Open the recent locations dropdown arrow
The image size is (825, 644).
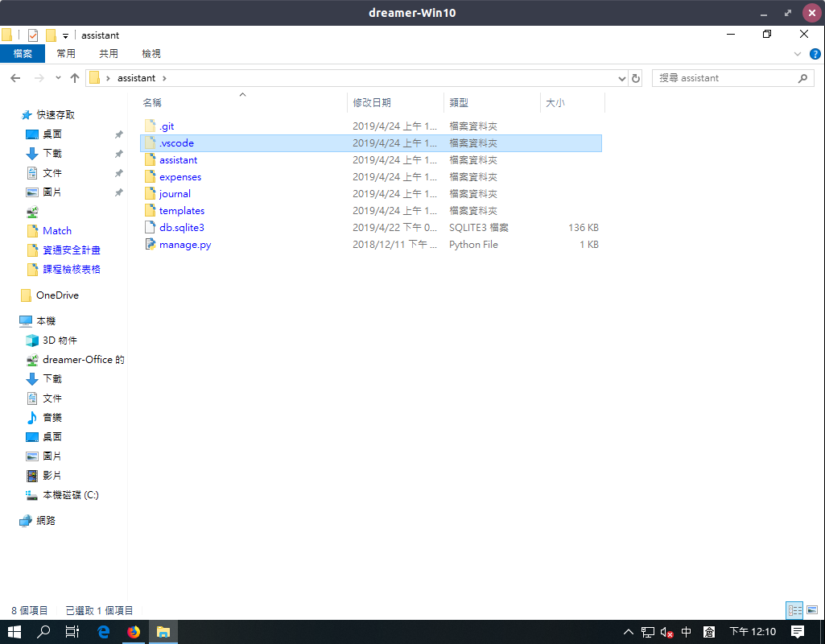point(58,78)
